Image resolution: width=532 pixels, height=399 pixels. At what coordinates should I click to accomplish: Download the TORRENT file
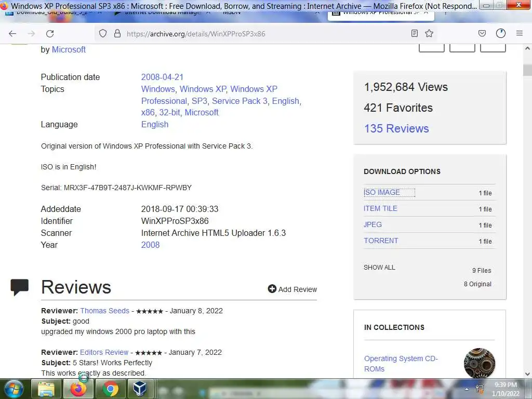pos(381,241)
